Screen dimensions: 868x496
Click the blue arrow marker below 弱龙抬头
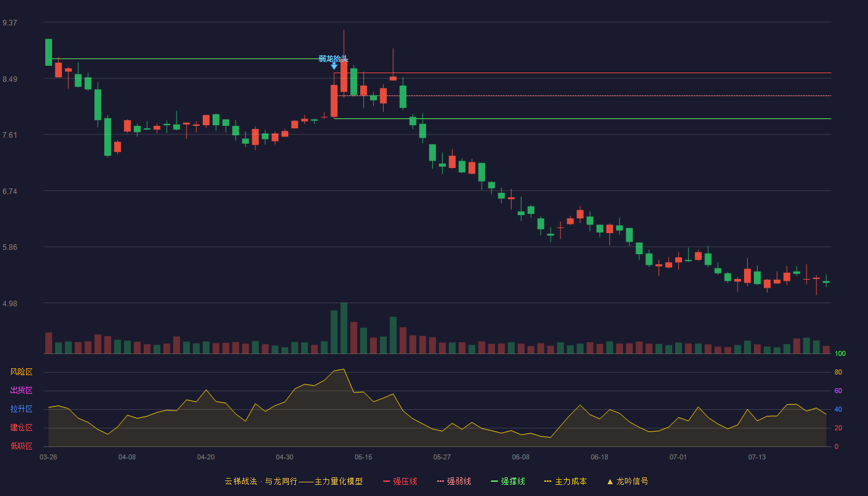(334, 66)
